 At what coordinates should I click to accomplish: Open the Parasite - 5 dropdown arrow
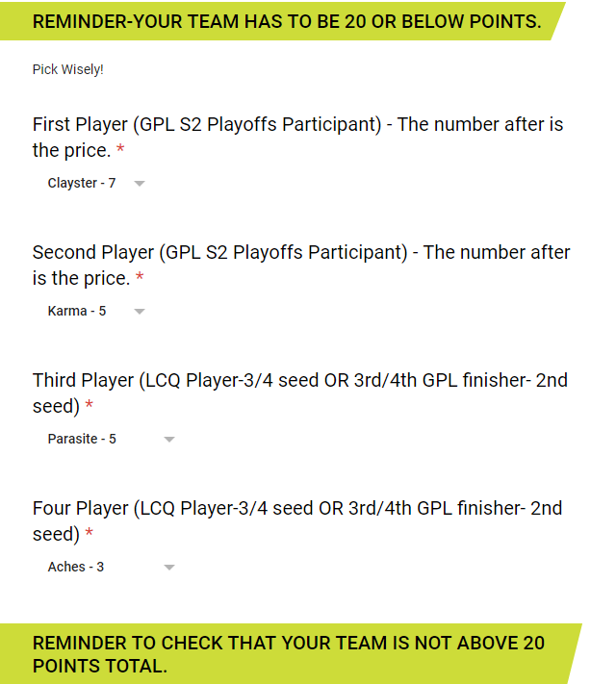tap(169, 440)
